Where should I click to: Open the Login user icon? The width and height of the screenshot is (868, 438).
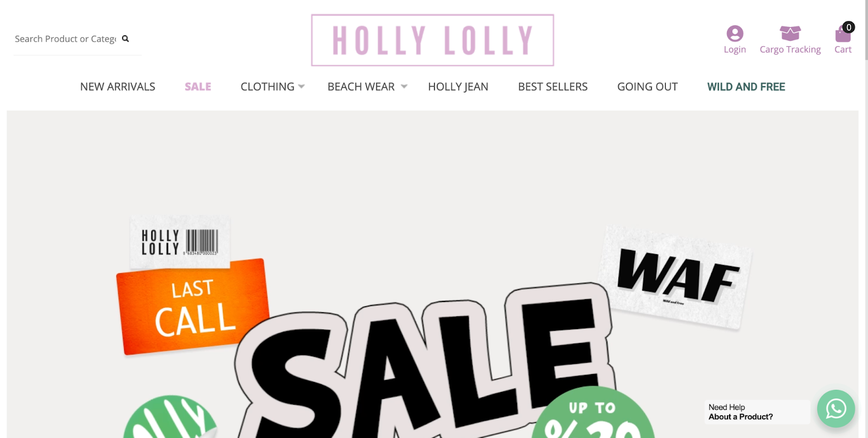[x=735, y=34]
